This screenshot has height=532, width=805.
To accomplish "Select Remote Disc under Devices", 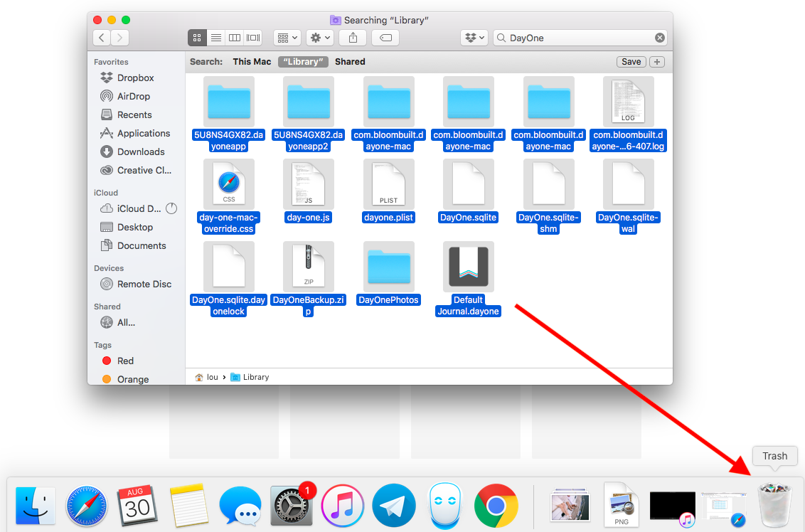I will [x=136, y=284].
